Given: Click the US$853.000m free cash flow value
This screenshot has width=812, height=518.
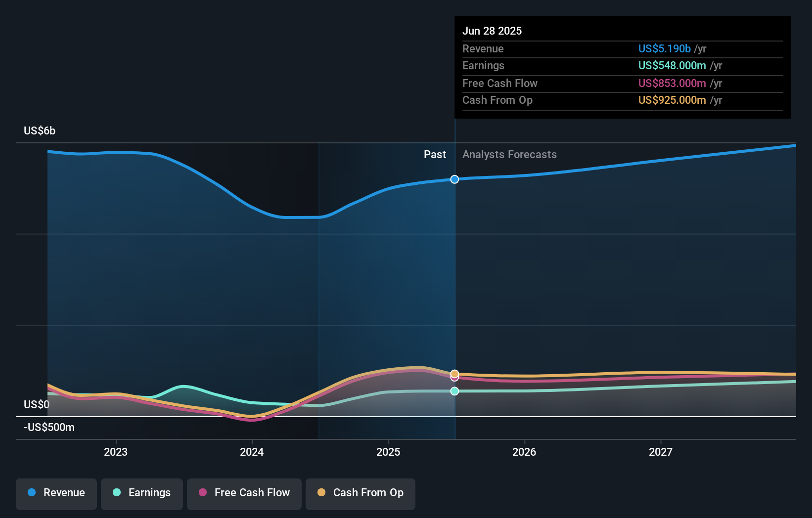Looking at the screenshot, I should click(x=672, y=83).
